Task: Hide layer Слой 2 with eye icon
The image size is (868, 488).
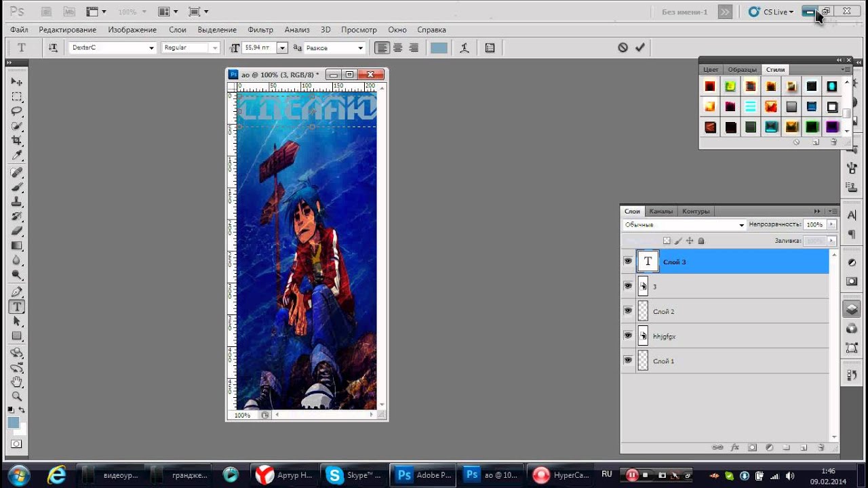Action: tap(628, 310)
